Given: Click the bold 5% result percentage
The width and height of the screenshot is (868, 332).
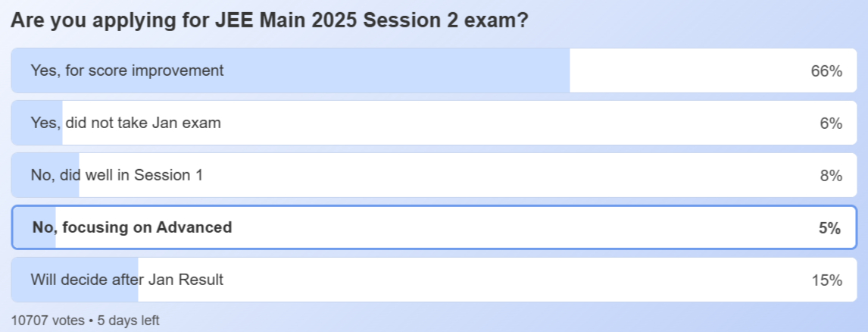Looking at the screenshot, I should 829,228.
